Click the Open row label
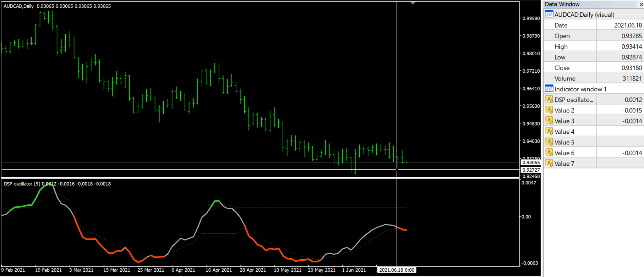This screenshot has width=644, height=277. tap(562, 36)
